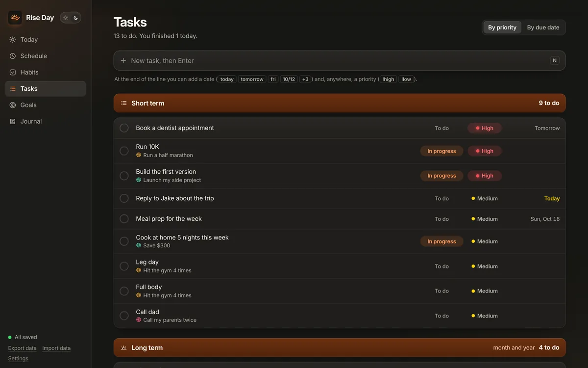Click the 'tomorrow' date hint chip
The width and height of the screenshot is (588, 368).
252,79
